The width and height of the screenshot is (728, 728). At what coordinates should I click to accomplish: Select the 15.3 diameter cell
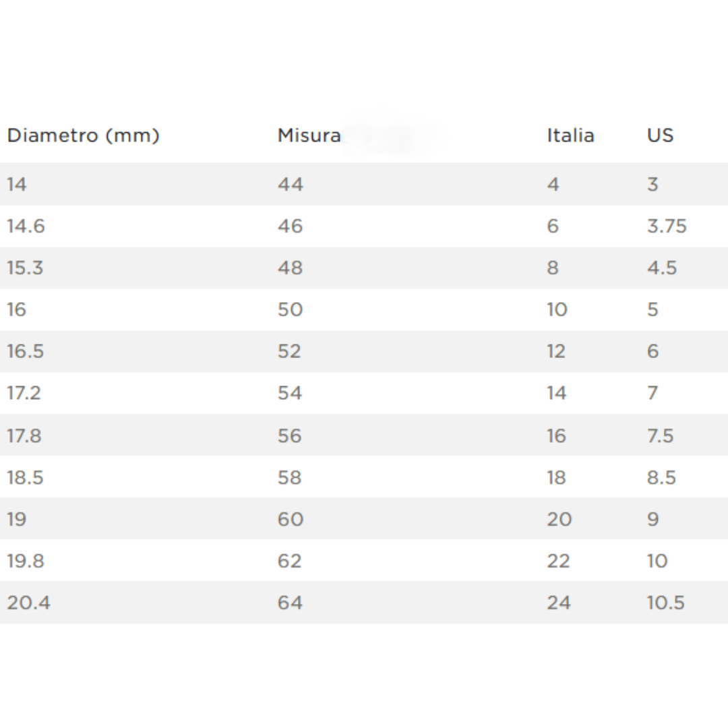pos(25,268)
